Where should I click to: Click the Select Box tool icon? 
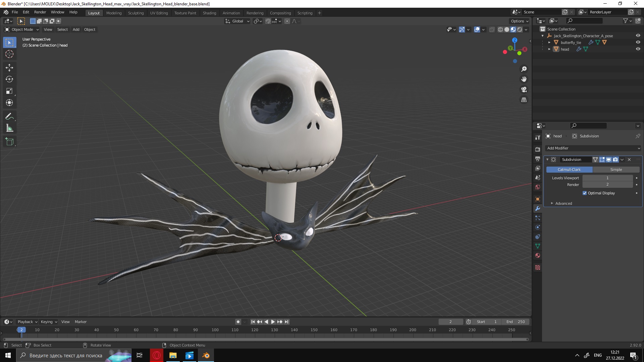pos(9,43)
